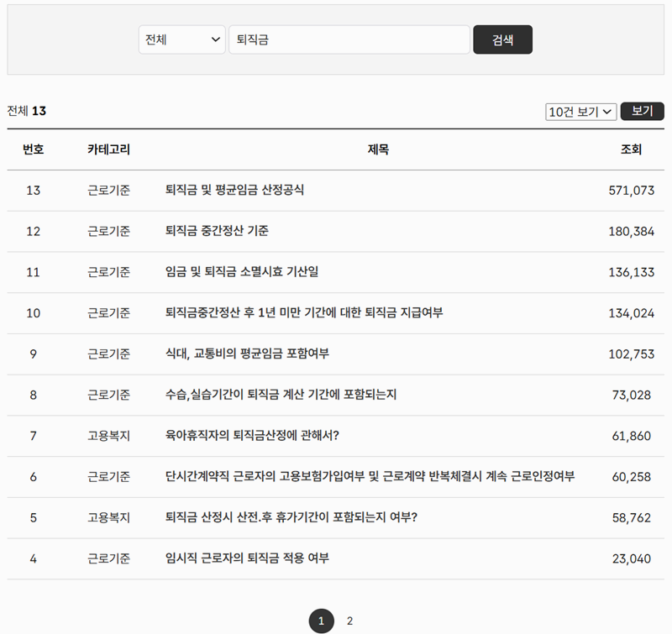Click 근로기준 category in row 13
This screenshot has width=672, height=634.
tap(108, 190)
